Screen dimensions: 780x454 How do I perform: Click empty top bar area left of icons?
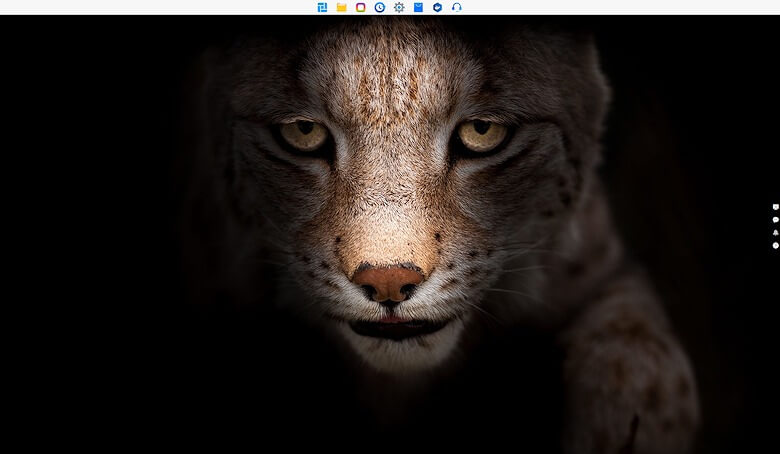150,7
